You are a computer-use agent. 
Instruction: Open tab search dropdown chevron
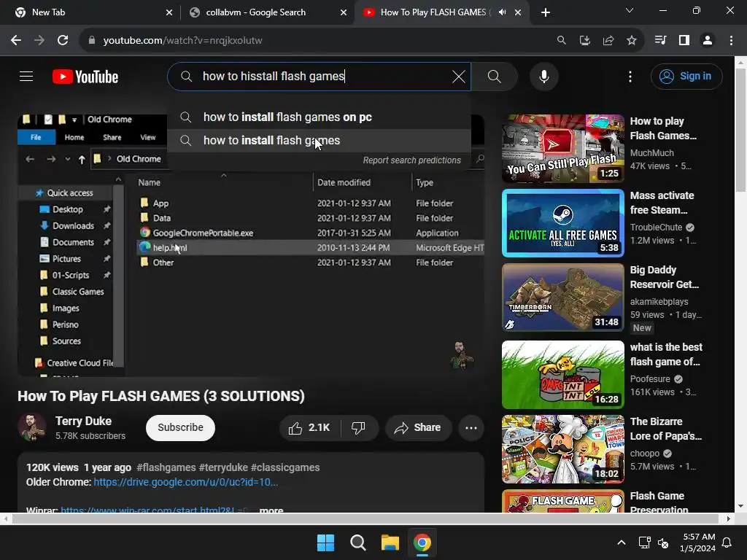pyautogui.click(x=630, y=10)
